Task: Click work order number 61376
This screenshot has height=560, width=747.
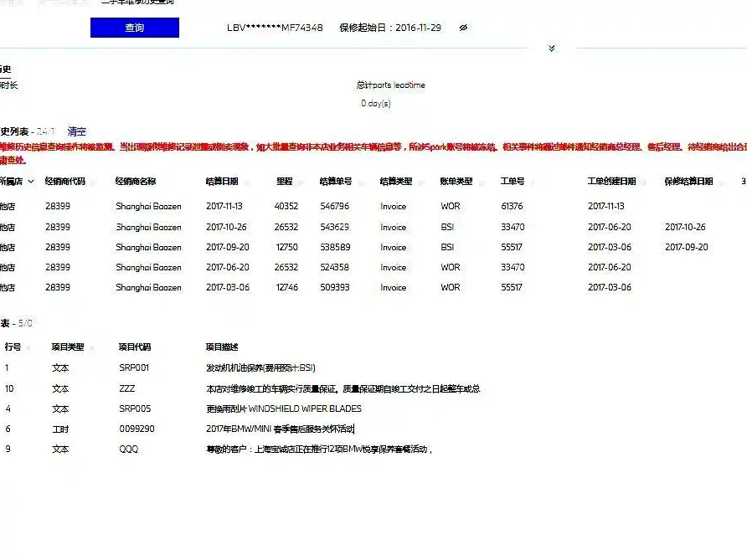Action: [513, 206]
